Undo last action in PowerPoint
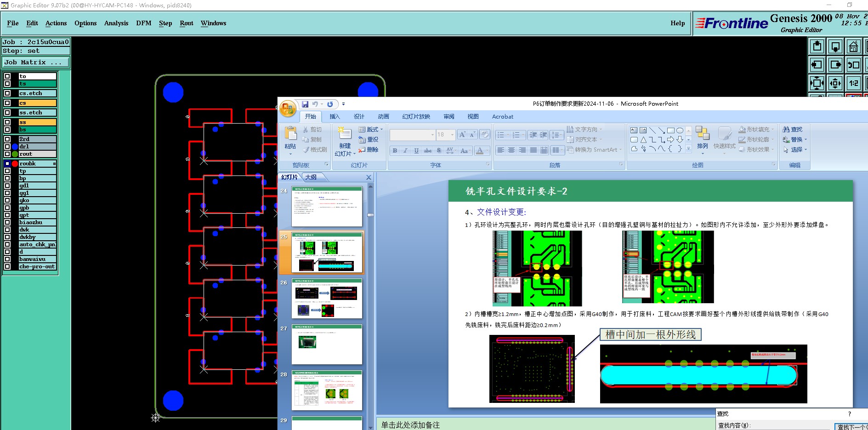 315,104
